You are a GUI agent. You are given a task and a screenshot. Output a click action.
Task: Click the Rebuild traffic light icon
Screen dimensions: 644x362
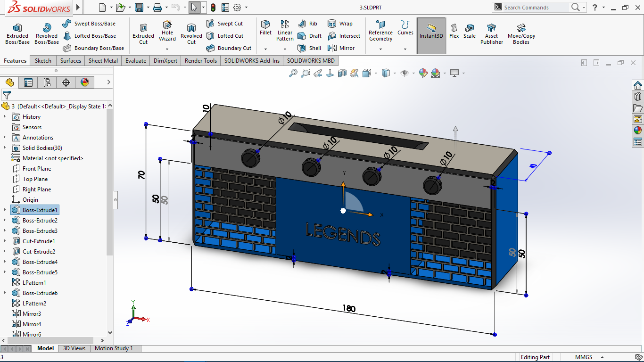point(213,8)
